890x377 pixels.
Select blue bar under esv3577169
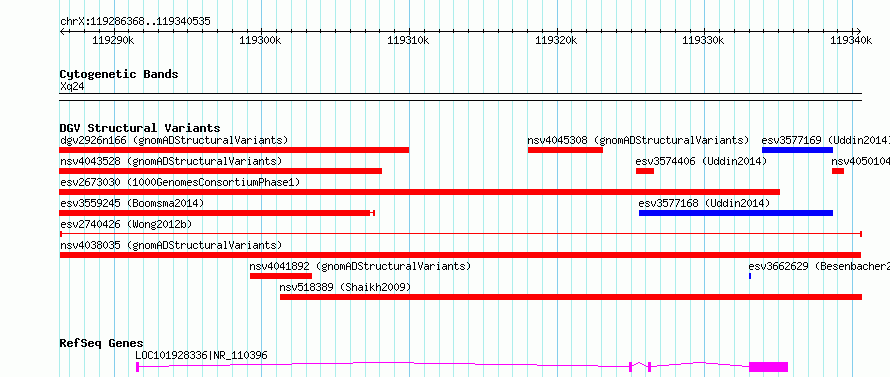[797, 150]
